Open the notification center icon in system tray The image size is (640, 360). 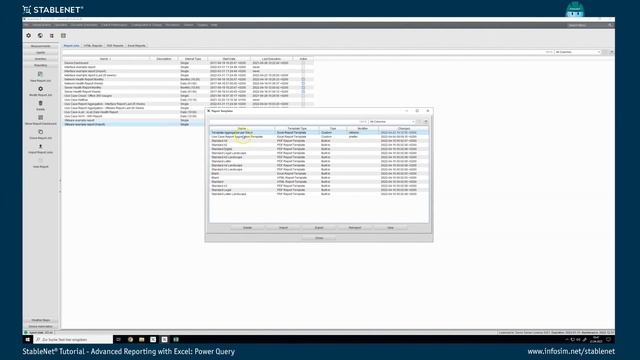click(608, 339)
